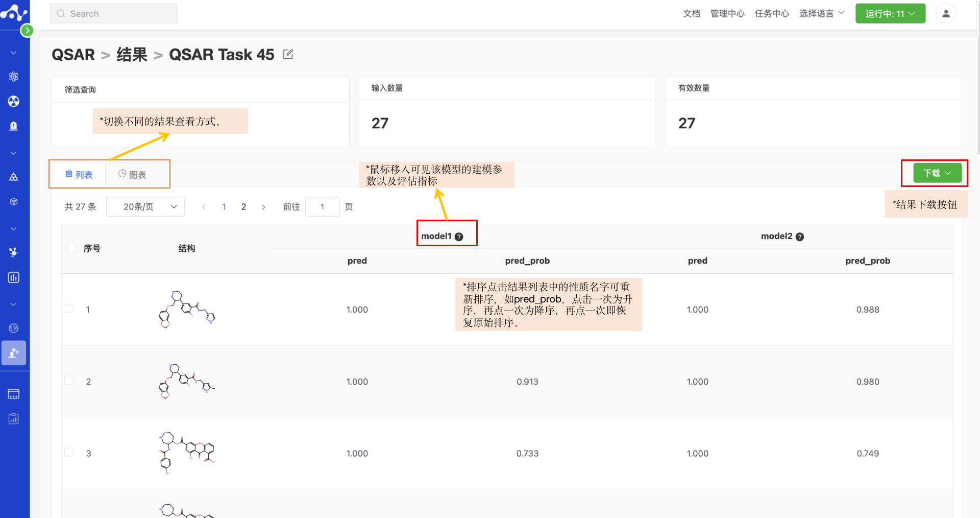The image size is (980, 518).
Task: Open the 3D cube module in sidebar
Action: pyautogui.click(x=14, y=201)
